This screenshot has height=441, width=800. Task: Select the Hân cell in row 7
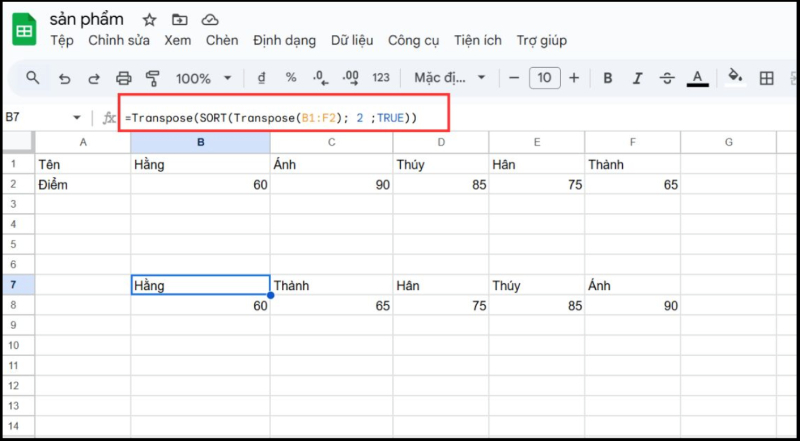(441, 285)
